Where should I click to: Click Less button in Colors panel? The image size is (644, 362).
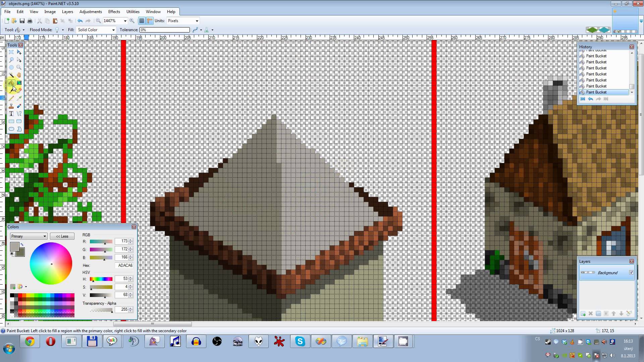[x=61, y=236]
